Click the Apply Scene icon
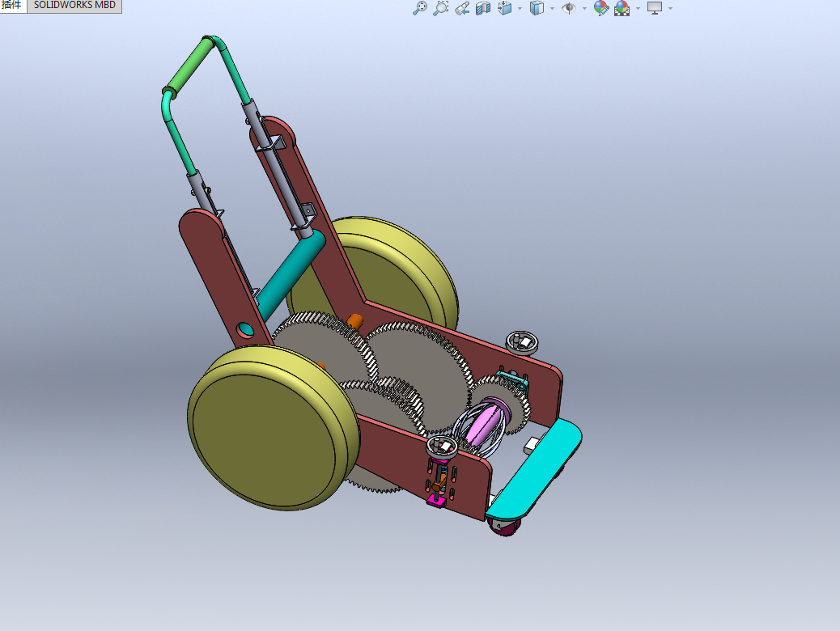Viewport: 840px width, 631px height. 622,8
